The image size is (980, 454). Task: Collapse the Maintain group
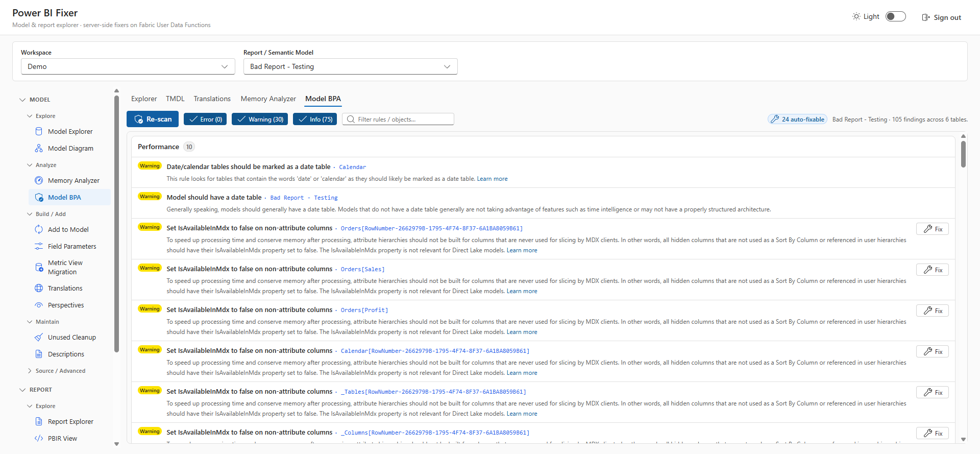pos(30,322)
